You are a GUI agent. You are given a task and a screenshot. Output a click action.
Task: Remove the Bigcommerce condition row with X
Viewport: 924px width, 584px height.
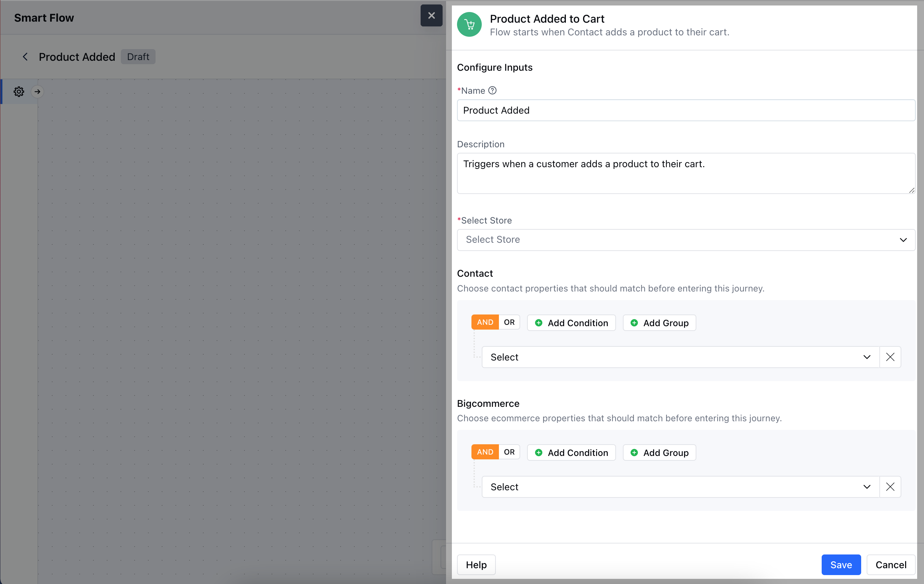pyautogui.click(x=890, y=486)
